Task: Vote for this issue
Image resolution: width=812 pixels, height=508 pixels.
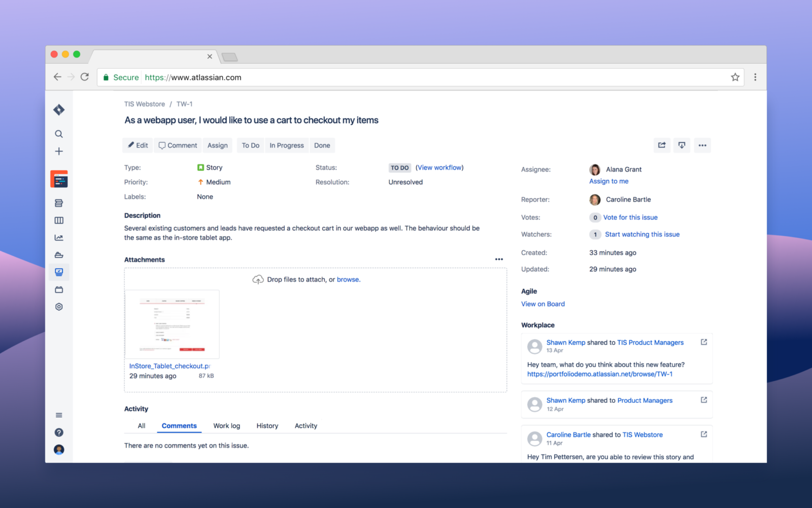Action: click(630, 217)
